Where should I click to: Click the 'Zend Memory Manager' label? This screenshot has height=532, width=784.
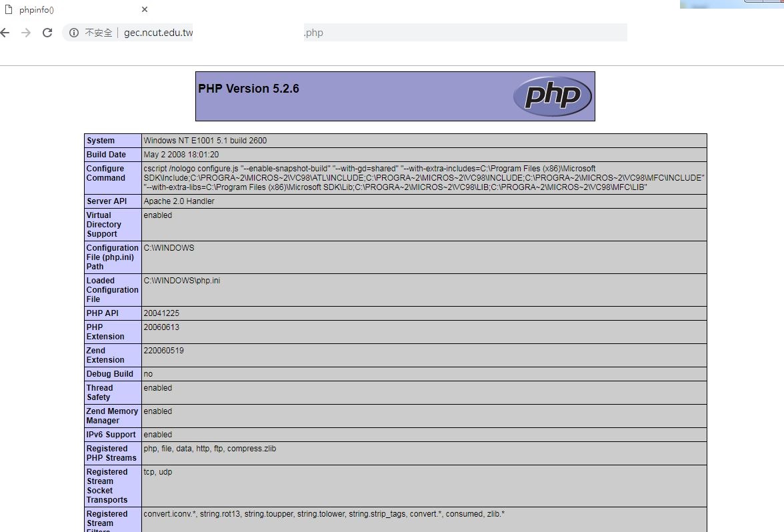point(112,416)
